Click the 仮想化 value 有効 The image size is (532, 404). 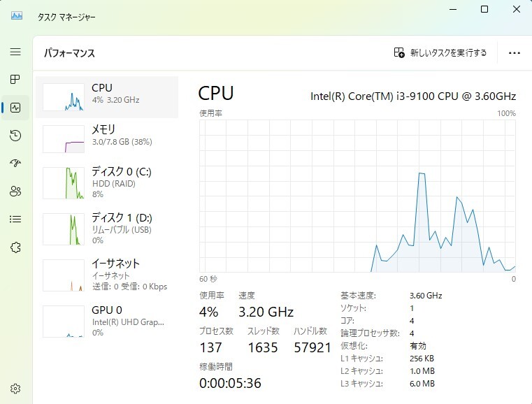(417, 346)
